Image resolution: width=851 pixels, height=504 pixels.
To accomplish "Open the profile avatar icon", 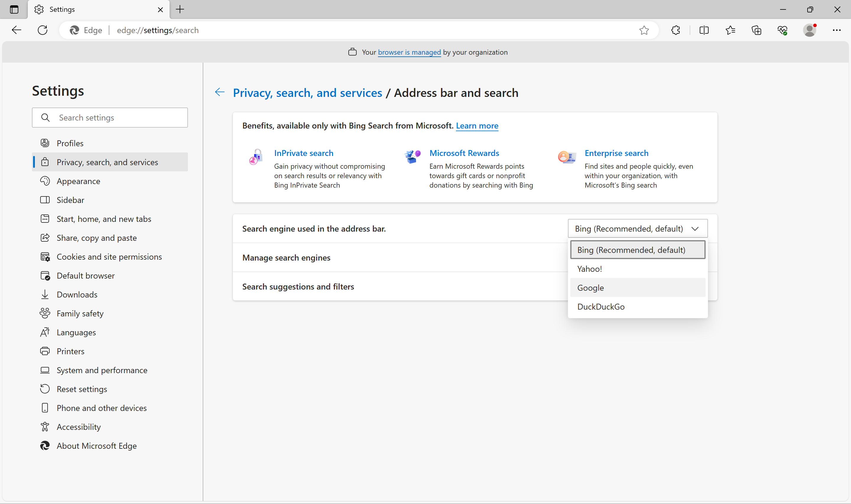I will [x=810, y=30].
